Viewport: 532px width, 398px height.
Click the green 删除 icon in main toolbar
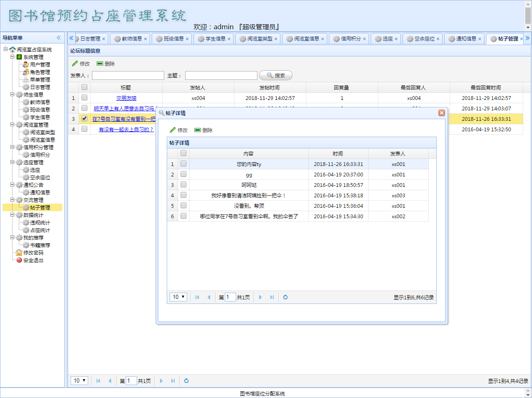coord(100,64)
